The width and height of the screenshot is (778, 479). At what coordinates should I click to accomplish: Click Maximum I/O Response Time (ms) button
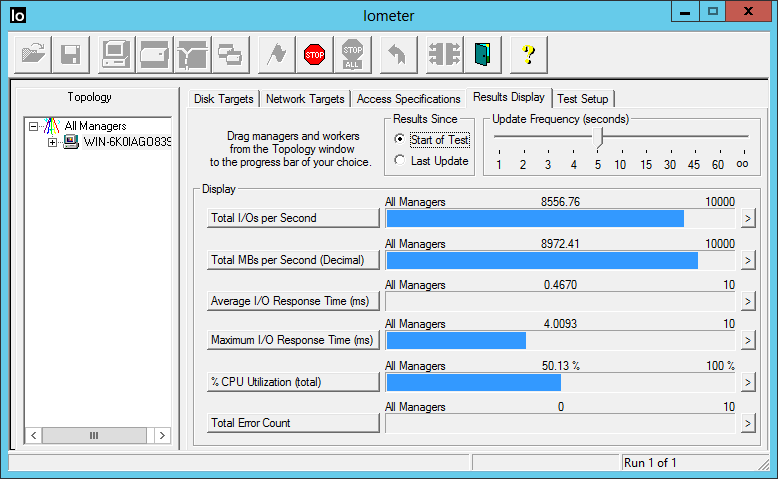[x=293, y=340]
